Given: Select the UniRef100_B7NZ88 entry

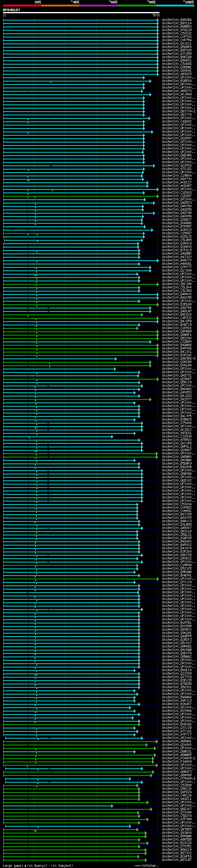Looking at the screenshot, I should 177,684.
